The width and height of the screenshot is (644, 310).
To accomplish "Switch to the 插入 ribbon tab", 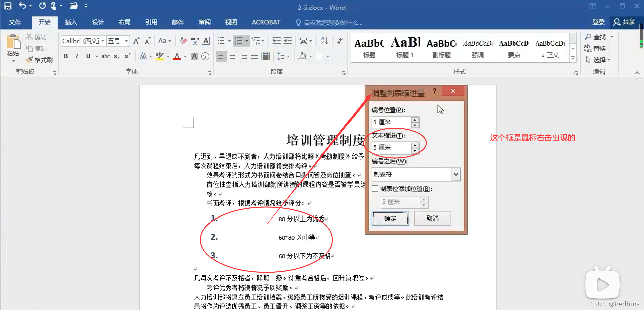I will [71, 22].
